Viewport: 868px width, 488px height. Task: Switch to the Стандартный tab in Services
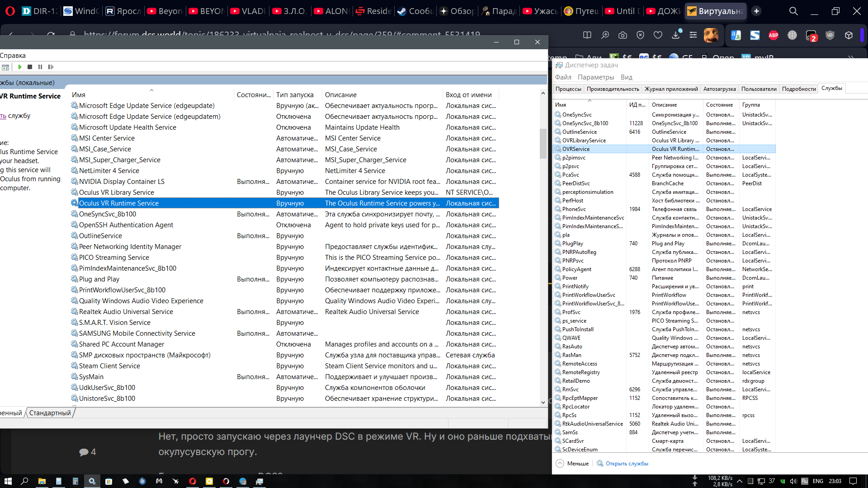pos(50,413)
